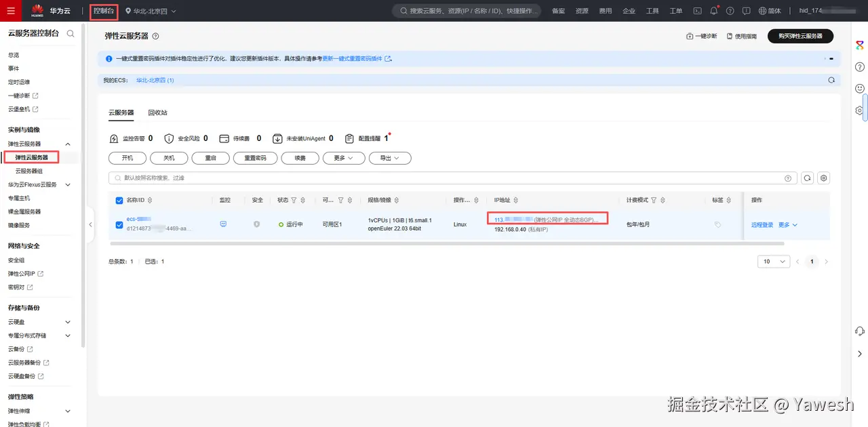The width and height of the screenshot is (868, 427).
Task: Go to the next page arrow
Action: 826,262
